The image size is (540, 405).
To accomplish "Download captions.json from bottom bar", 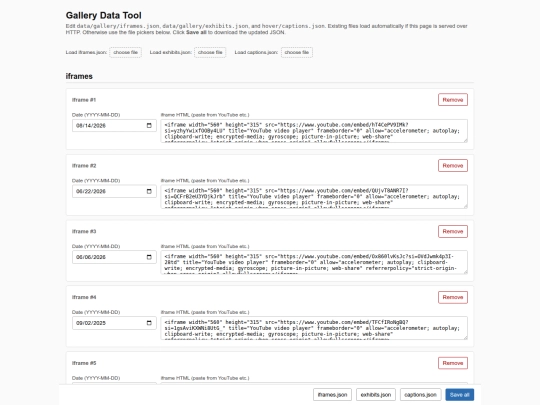I will 420,395.
